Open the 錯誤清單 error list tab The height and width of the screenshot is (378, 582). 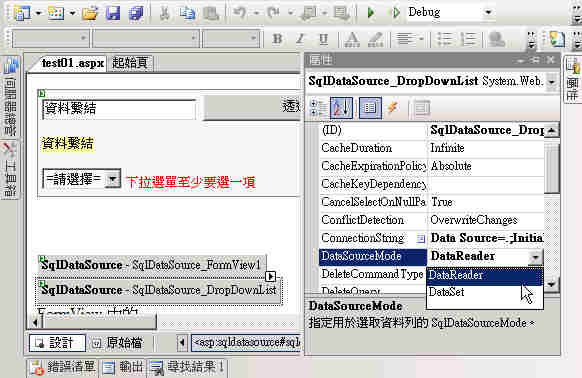[x=62, y=368]
